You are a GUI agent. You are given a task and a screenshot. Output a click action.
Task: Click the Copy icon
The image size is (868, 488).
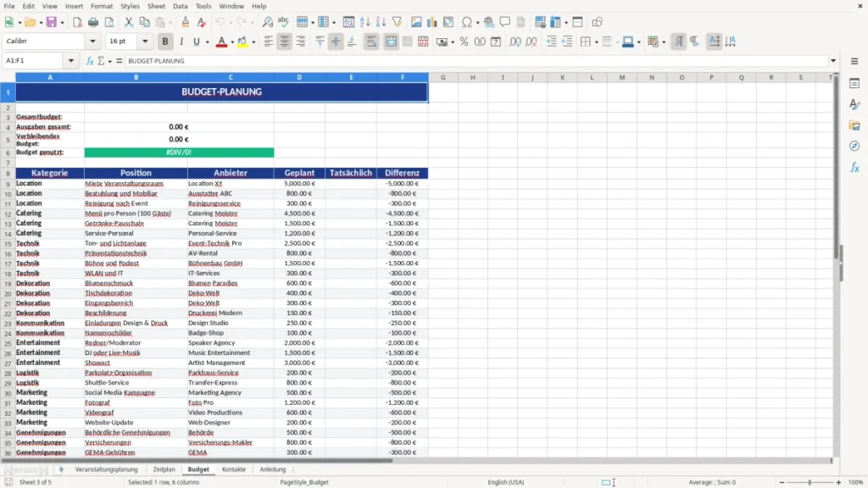point(144,22)
